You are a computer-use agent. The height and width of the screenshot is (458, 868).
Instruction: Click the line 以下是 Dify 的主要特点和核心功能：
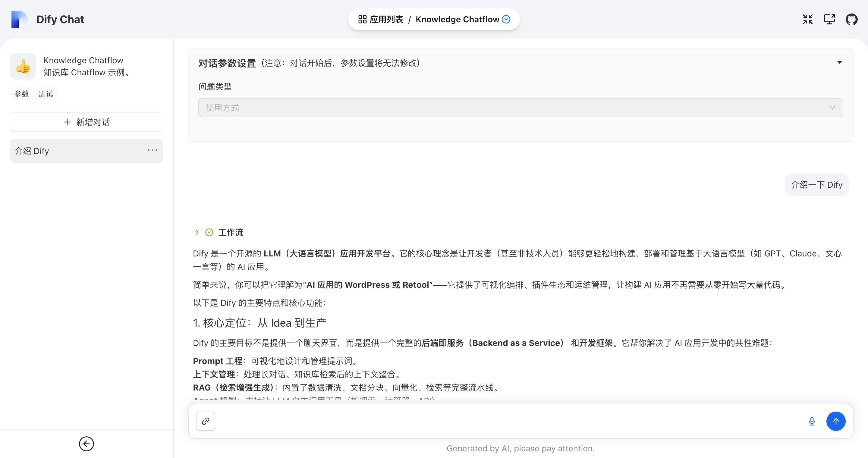[x=260, y=303]
